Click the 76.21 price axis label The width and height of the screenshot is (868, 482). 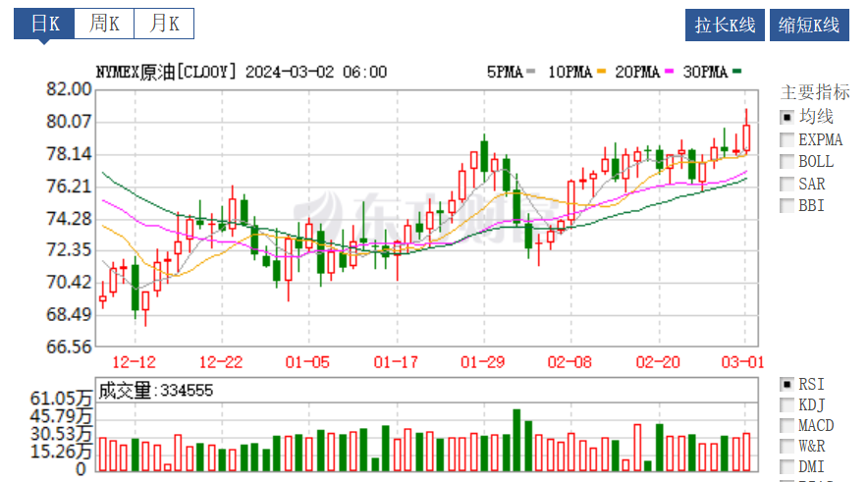tap(69, 186)
